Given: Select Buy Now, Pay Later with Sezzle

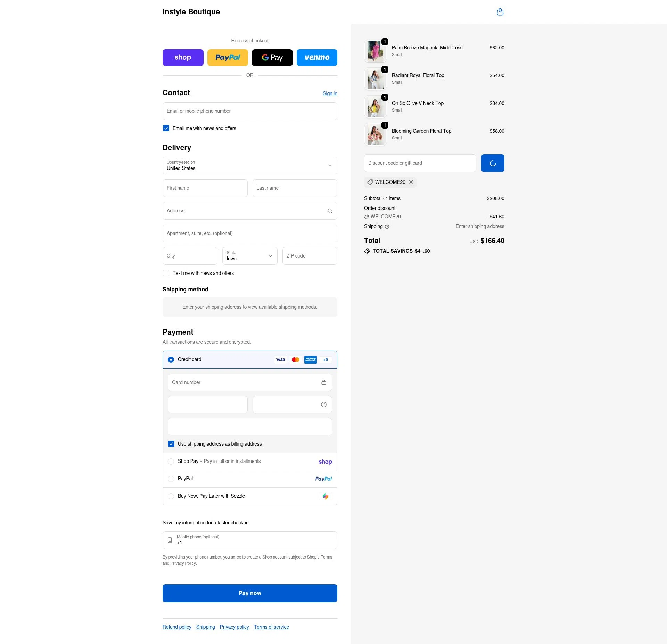Looking at the screenshot, I should click(x=171, y=496).
